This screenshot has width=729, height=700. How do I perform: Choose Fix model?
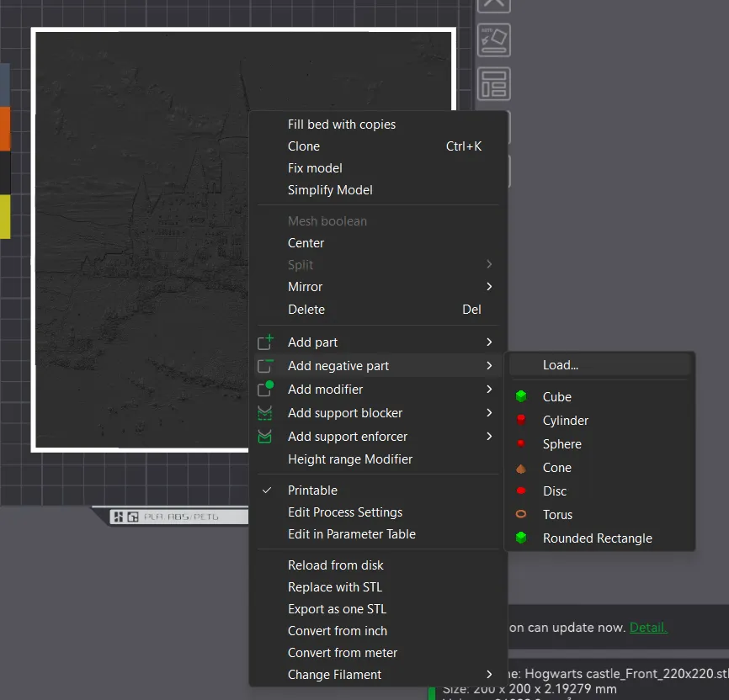(x=378, y=168)
